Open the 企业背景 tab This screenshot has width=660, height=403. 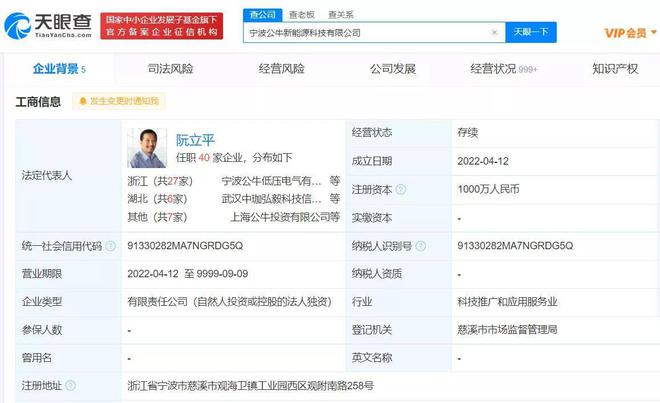tap(59, 69)
